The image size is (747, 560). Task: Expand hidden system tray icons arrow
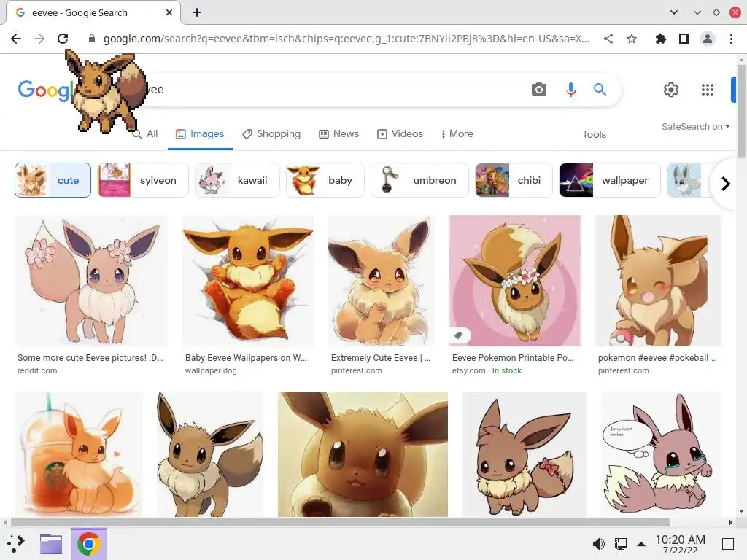click(x=641, y=544)
